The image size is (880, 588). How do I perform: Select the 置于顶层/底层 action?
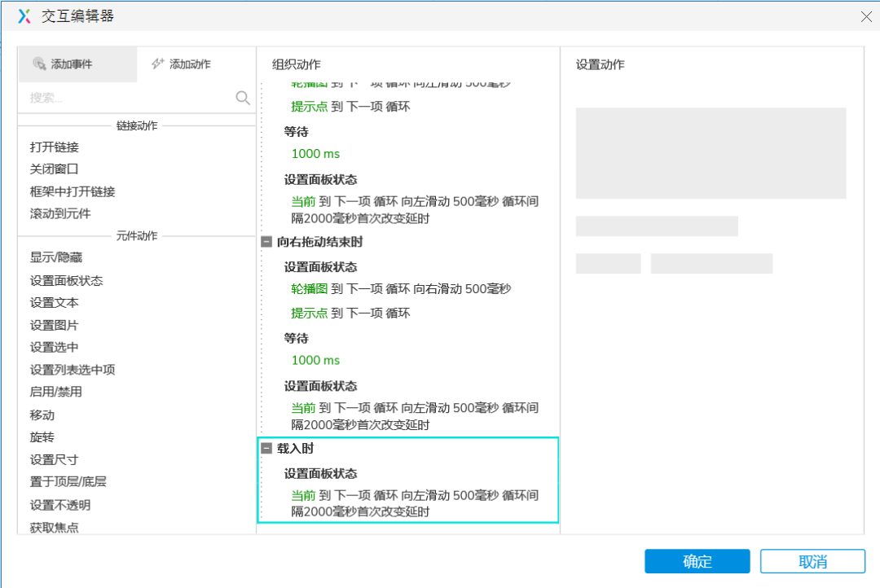point(68,481)
